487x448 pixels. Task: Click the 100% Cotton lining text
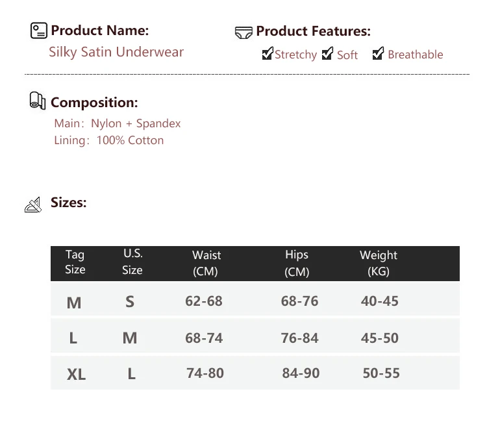tap(130, 140)
